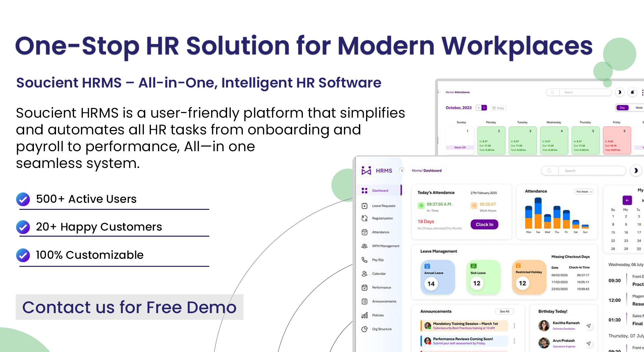This screenshot has width=644, height=352.
Task: Click the Restricted Holiday card icon
Action: 518,266
